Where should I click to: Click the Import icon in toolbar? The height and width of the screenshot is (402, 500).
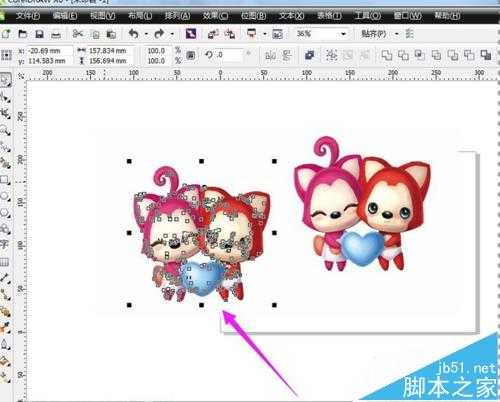click(x=213, y=34)
